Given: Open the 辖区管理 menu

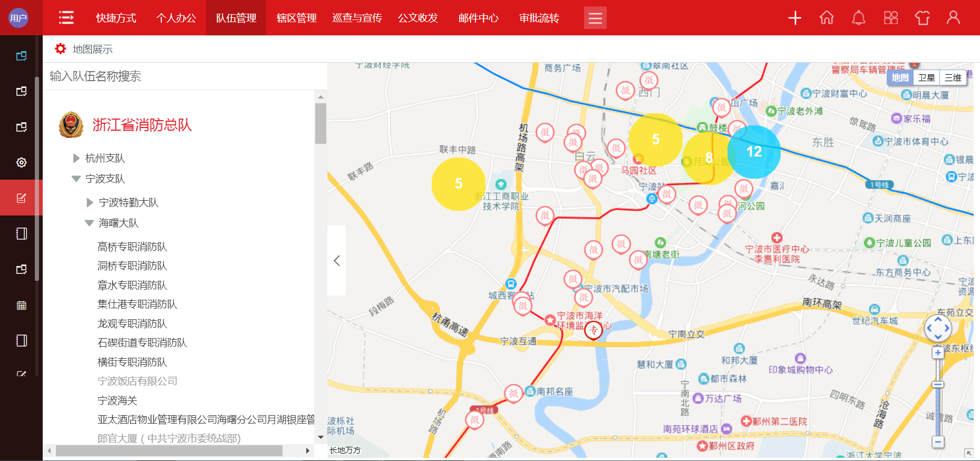Looking at the screenshot, I should pos(296,18).
